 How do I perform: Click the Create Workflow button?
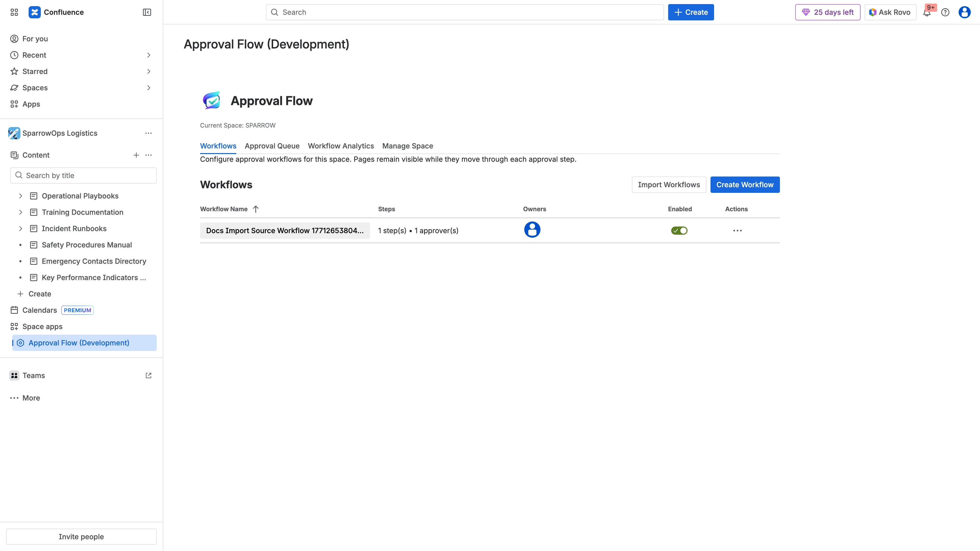pyautogui.click(x=744, y=184)
